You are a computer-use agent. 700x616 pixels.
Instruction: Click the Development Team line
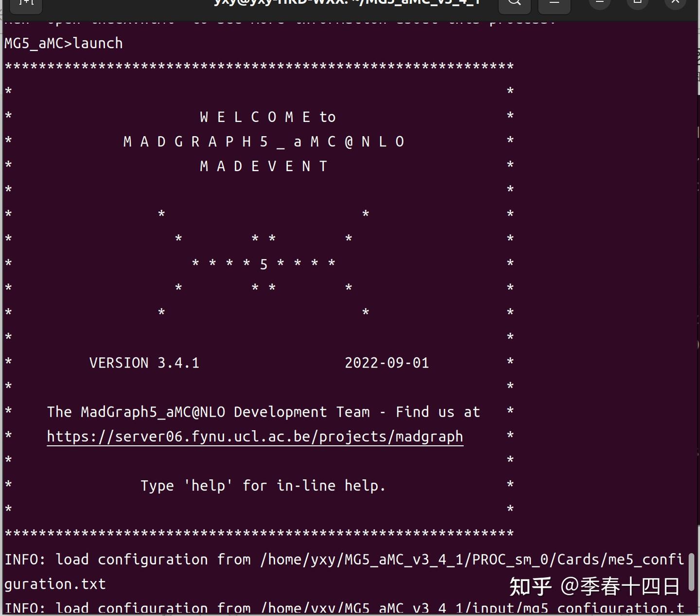(263, 412)
